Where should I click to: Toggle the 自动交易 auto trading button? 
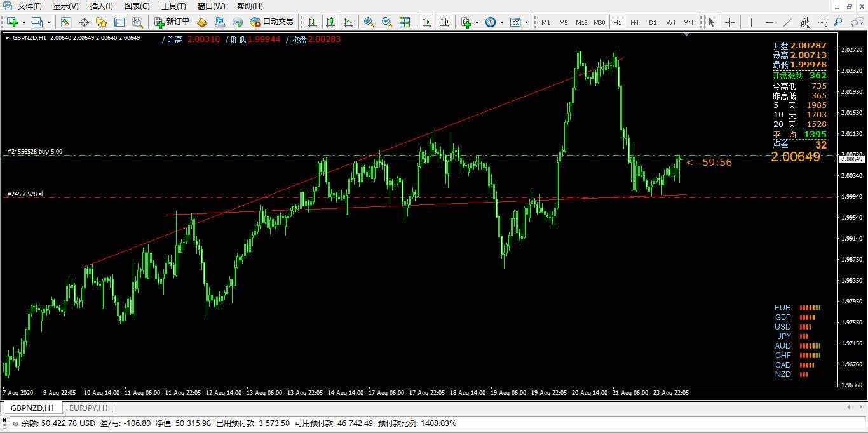pos(272,22)
